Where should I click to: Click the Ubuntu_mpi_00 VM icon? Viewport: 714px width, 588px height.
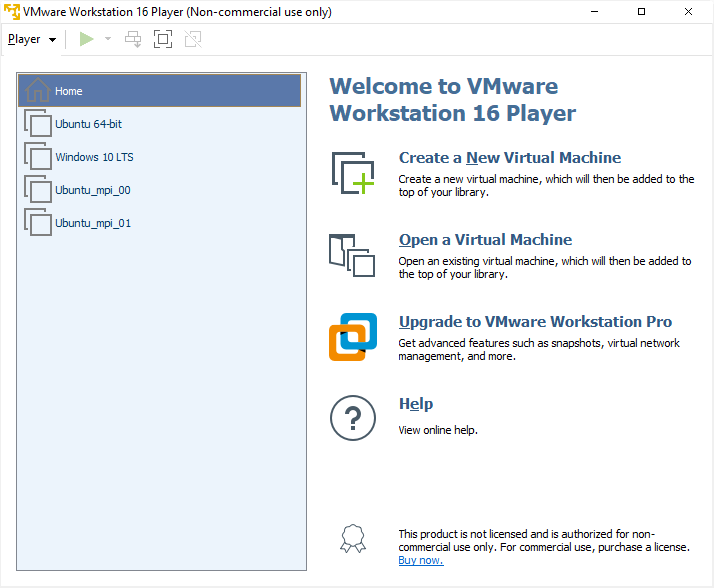(x=38, y=189)
